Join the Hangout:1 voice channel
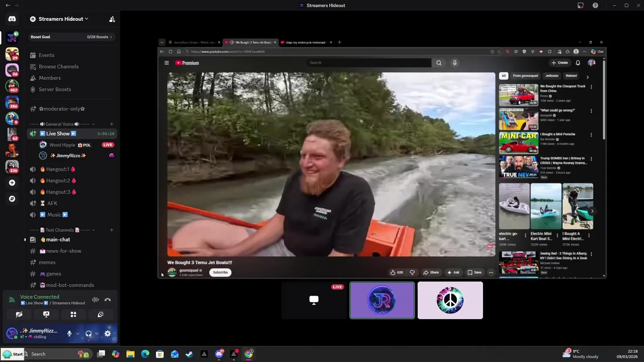The image size is (644, 362). (72, 169)
